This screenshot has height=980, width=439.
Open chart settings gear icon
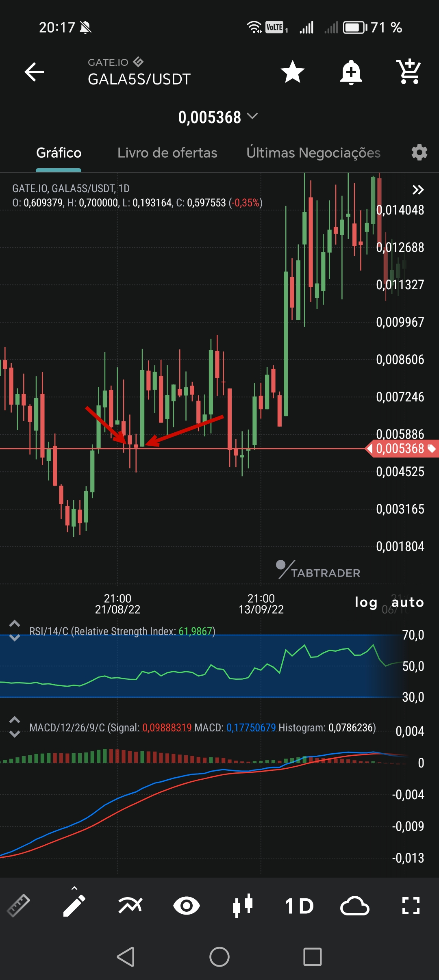[x=419, y=153]
